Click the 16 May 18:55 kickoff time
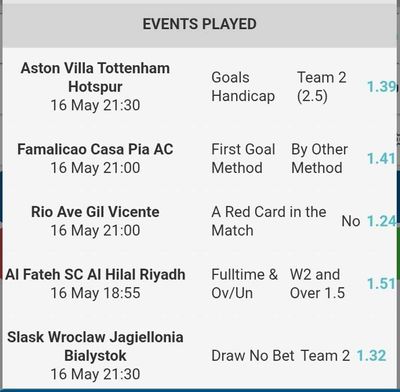The width and height of the screenshot is (400, 392). coord(95,293)
